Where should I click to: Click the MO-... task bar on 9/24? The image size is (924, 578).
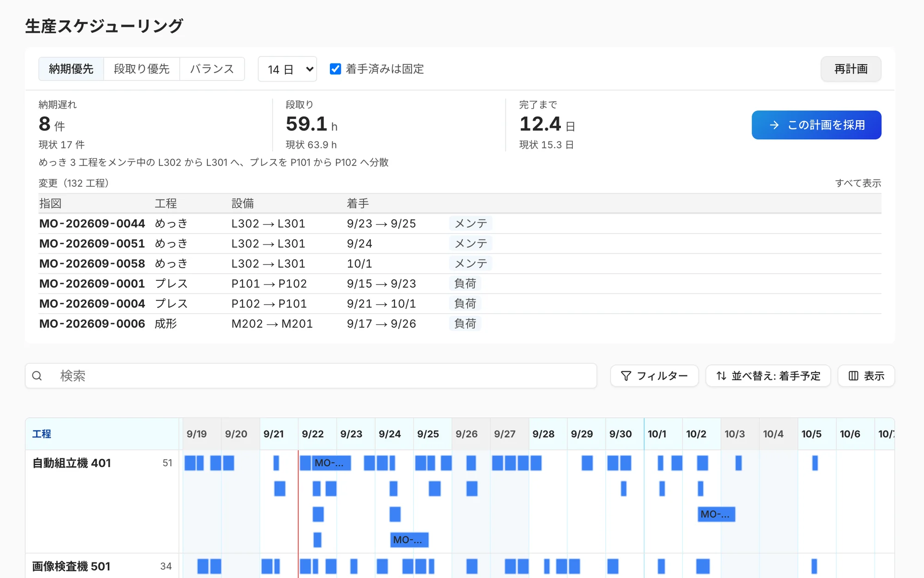(409, 540)
